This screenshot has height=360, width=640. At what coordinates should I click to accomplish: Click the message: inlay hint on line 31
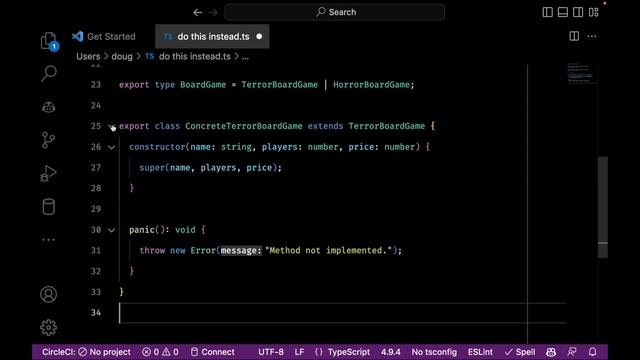(241, 251)
